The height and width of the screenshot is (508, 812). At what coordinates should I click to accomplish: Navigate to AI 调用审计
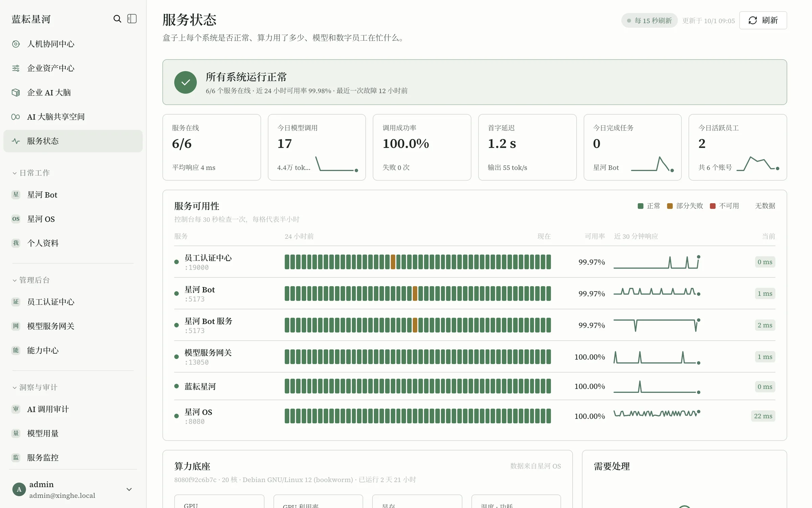click(73, 409)
